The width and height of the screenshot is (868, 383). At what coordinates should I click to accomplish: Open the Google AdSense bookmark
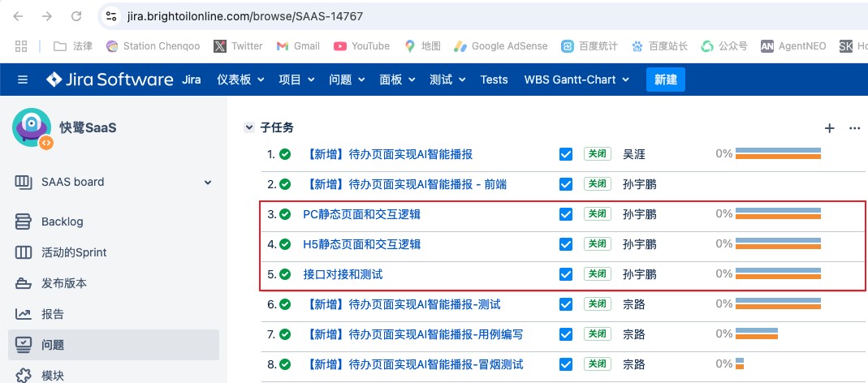500,46
